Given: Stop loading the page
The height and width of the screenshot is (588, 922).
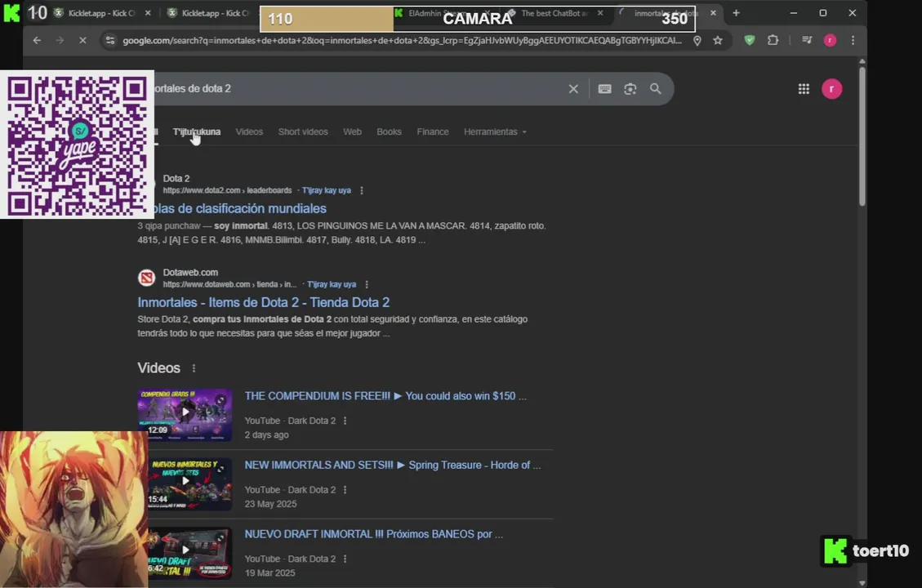Looking at the screenshot, I should 82,41.
